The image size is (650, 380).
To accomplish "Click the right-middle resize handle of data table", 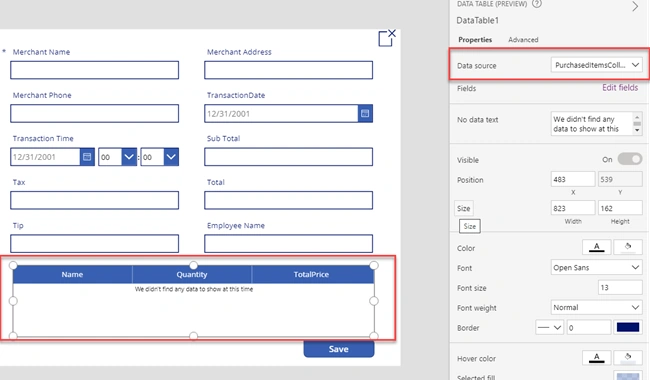I will pyautogui.click(x=374, y=301).
